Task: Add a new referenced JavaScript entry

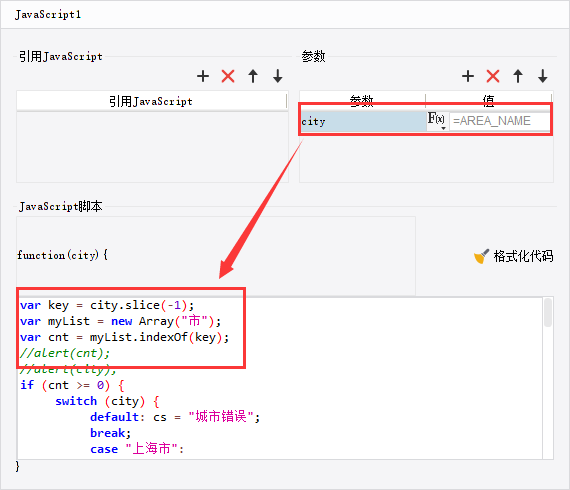Action: 203,76
